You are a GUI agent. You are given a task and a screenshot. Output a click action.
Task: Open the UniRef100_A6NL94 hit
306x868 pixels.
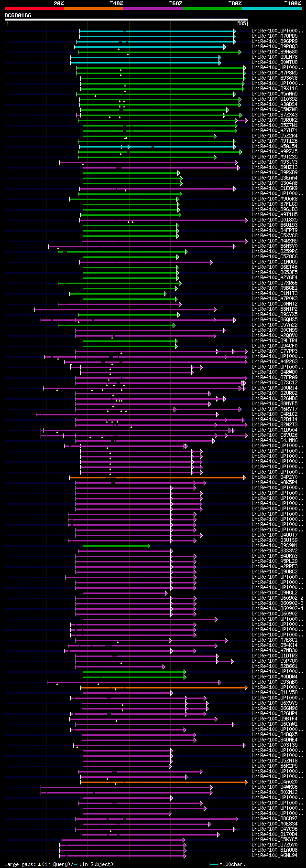point(274,856)
